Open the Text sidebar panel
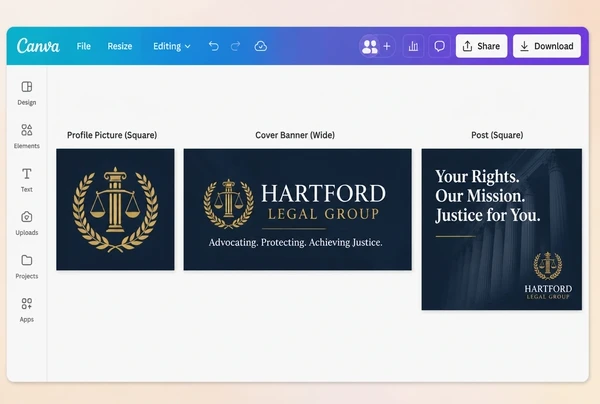This screenshot has width=600, height=404. pos(27,180)
